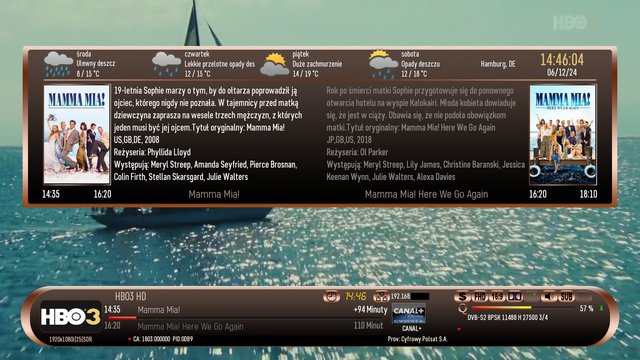The image size is (640, 360).
Task: Click the sobota forecast day label
Action: point(410,54)
